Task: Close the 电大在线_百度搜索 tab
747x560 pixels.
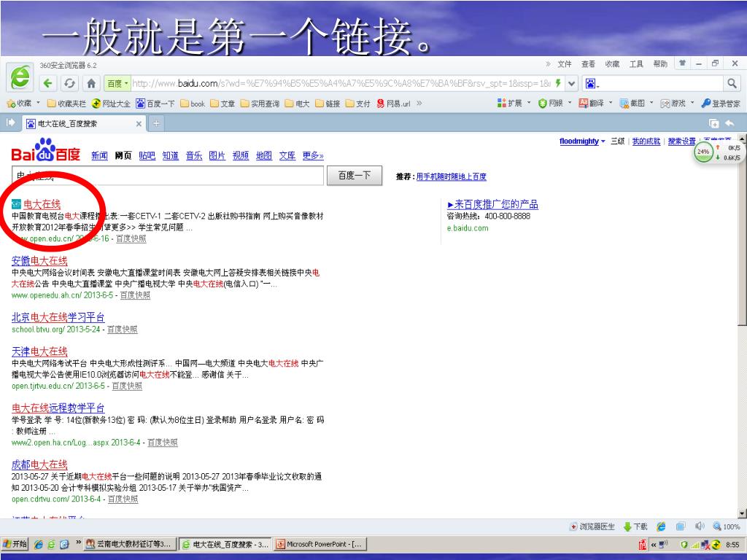Action: point(139,124)
